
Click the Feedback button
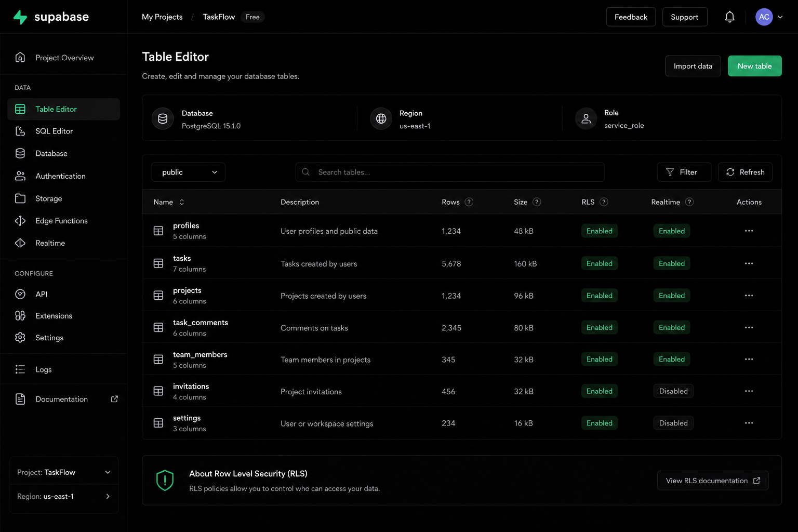[631, 17]
